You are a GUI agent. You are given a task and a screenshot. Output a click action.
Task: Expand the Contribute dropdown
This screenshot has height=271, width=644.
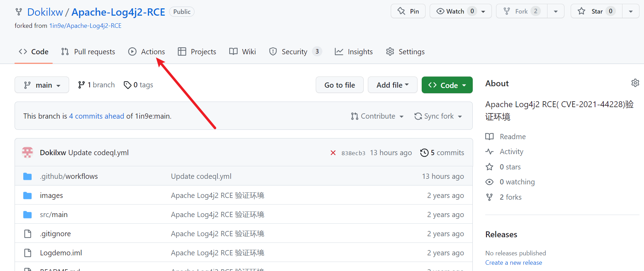point(377,116)
